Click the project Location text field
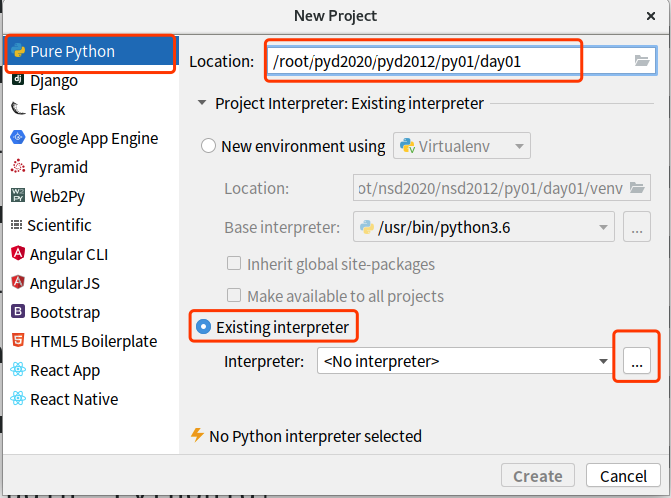This screenshot has height=498, width=671. (x=422, y=61)
